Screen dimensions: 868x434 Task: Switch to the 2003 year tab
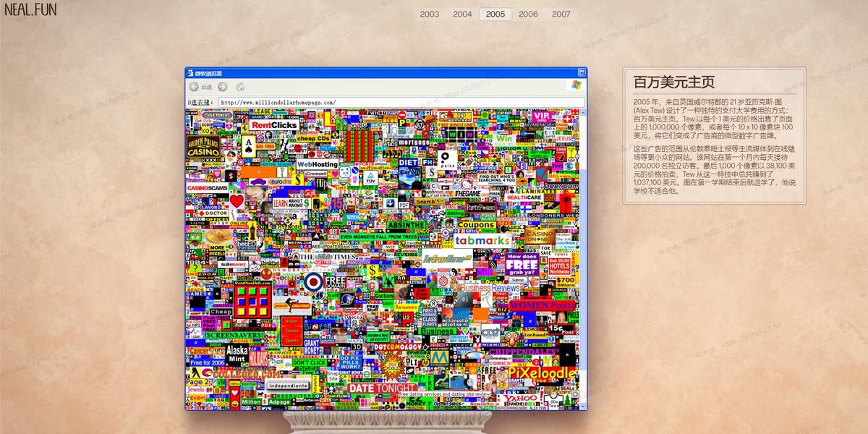point(430,14)
